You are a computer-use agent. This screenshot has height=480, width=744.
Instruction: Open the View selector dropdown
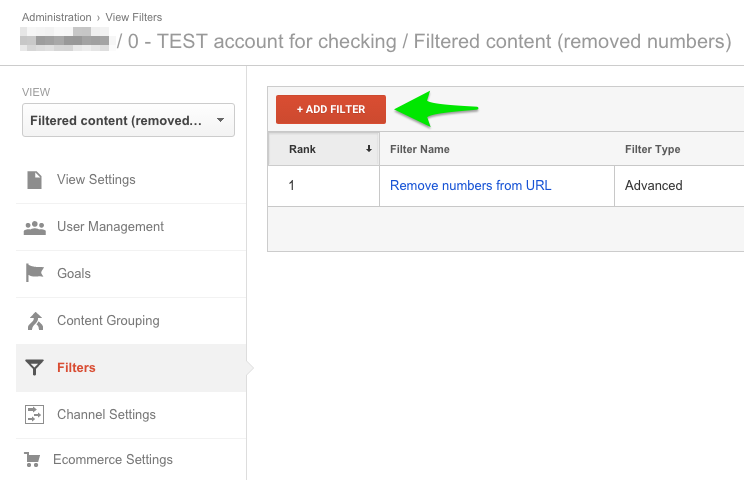128,120
